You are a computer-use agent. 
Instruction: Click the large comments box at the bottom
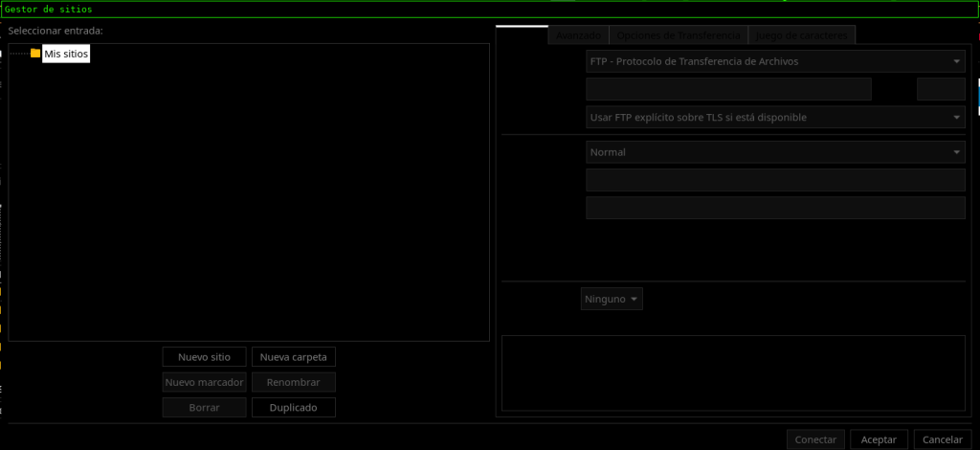tap(733, 372)
